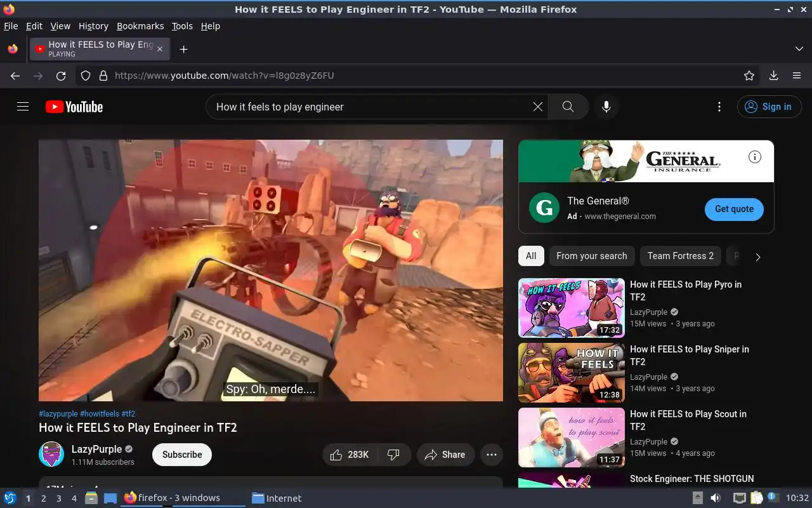Image resolution: width=812 pixels, height=508 pixels.
Task: List all tabs dropdown arrow
Action: coord(799,49)
